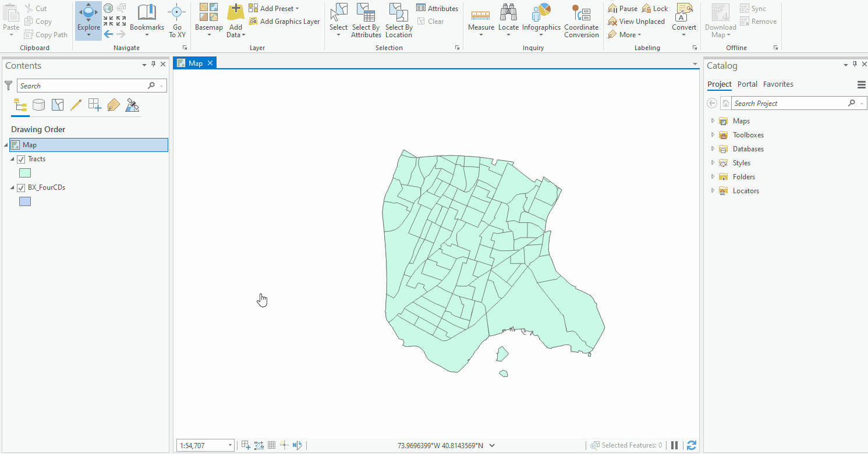Expand the Explore tool dropdown arrow
This screenshot has width=868, height=454.
pos(88,35)
